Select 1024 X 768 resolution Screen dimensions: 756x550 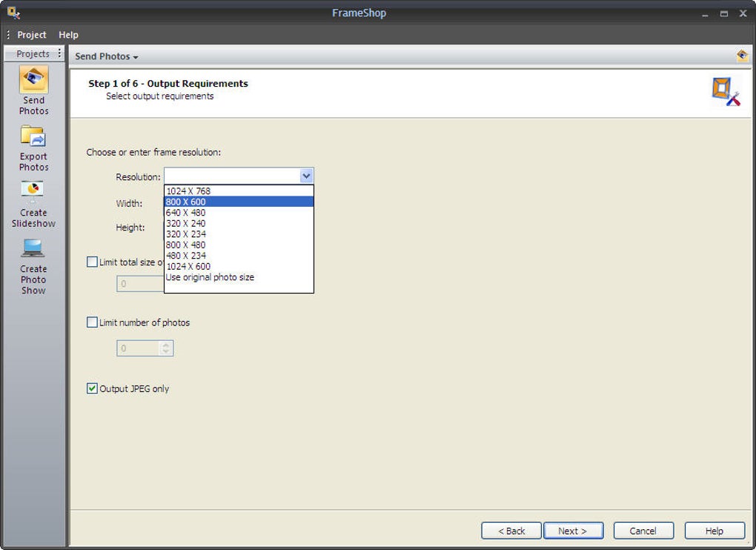coord(239,191)
